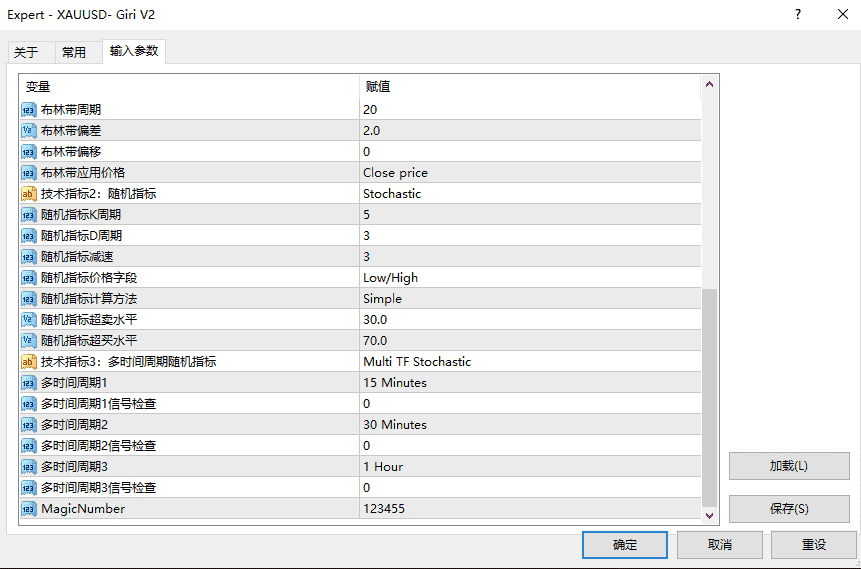The image size is (861, 569).
Task: Click the string icon beside 技术指标2：随机指标
Action: tap(29, 193)
